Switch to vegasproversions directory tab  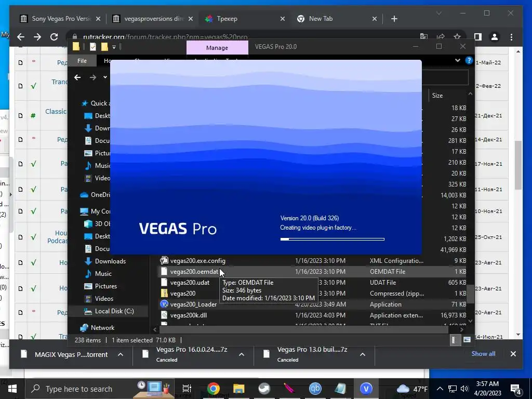[153, 19]
